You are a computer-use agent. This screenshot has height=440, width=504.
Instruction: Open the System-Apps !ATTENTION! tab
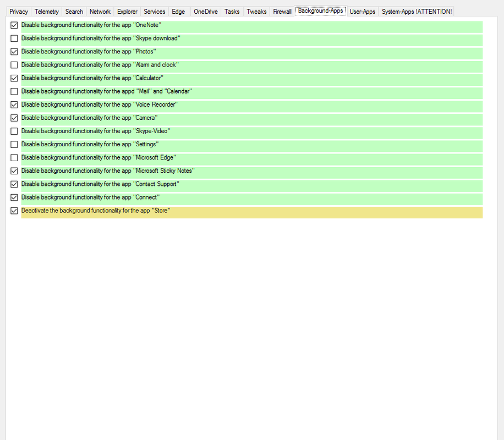(x=417, y=12)
